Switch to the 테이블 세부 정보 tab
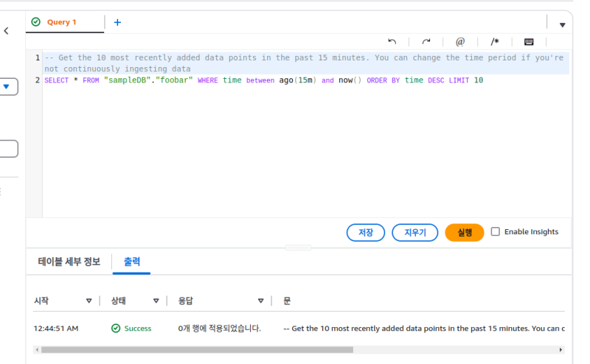The image size is (590, 364). [x=69, y=262]
